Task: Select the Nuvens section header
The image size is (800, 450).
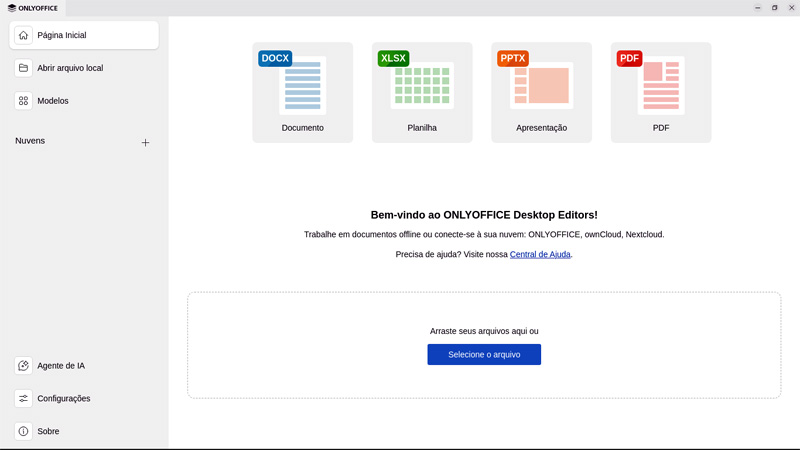Action: (x=30, y=141)
